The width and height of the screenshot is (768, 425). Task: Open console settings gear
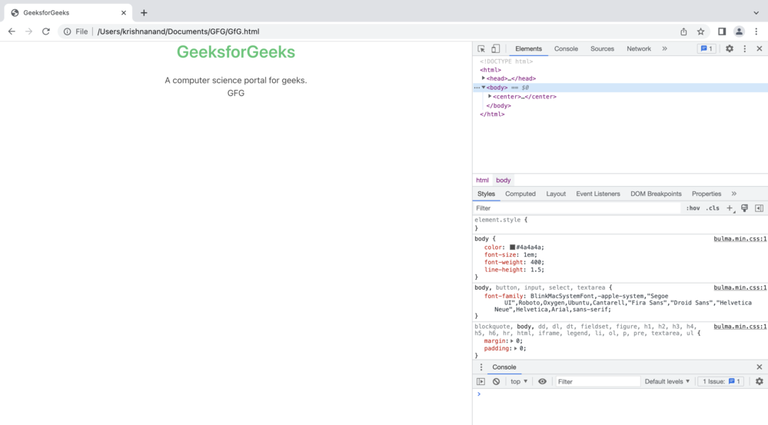[x=759, y=381]
